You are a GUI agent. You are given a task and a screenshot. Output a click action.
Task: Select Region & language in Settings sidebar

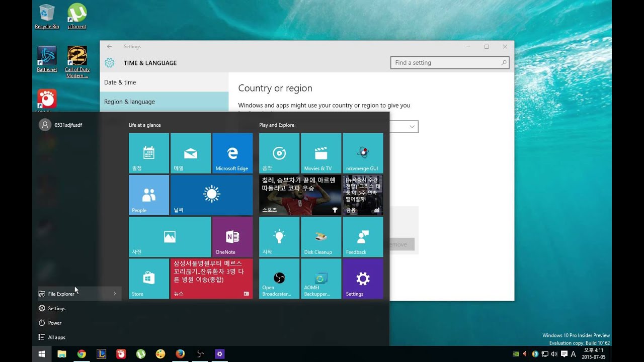[x=164, y=102]
